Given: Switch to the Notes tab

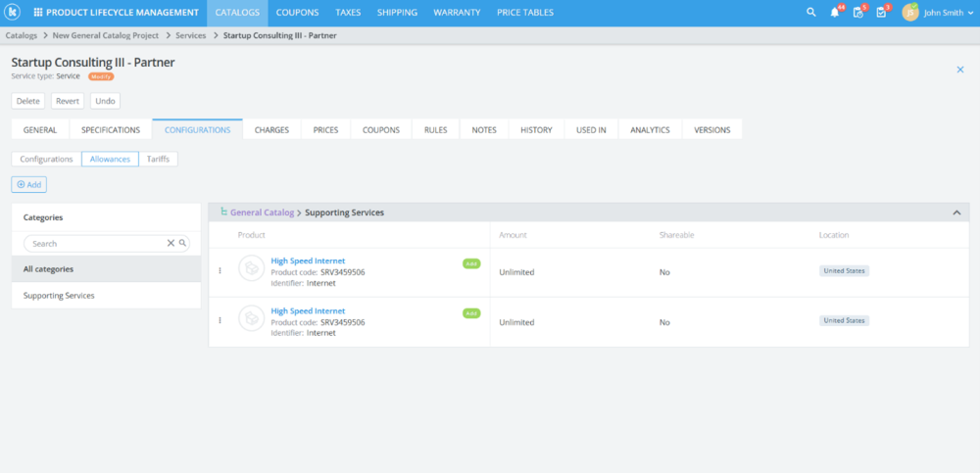Looking at the screenshot, I should point(484,130).
